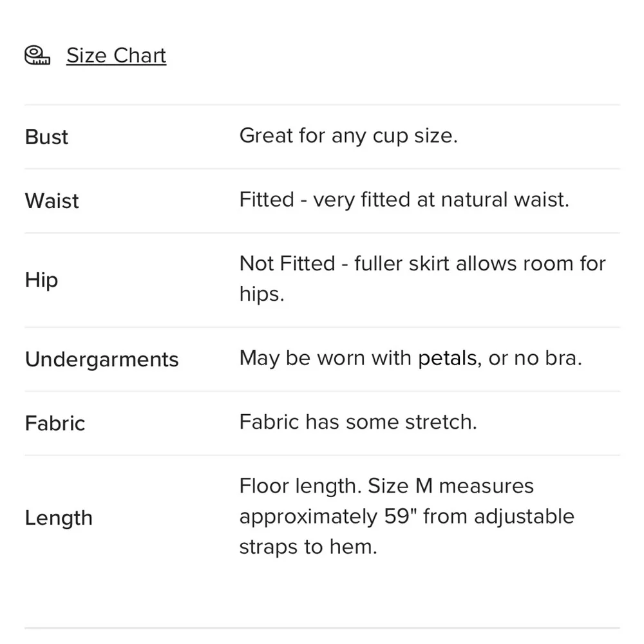Click the 'hips.' word ending Hip description

tap(261, 294)
